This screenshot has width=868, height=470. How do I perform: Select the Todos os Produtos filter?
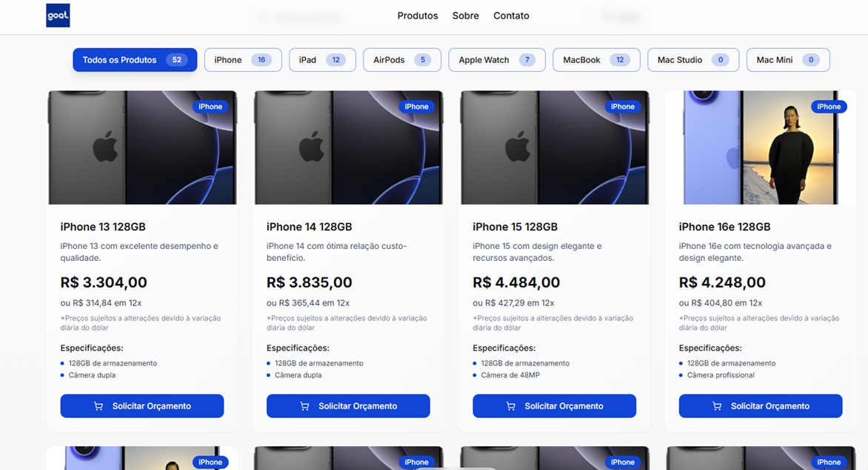click(135, 60)
